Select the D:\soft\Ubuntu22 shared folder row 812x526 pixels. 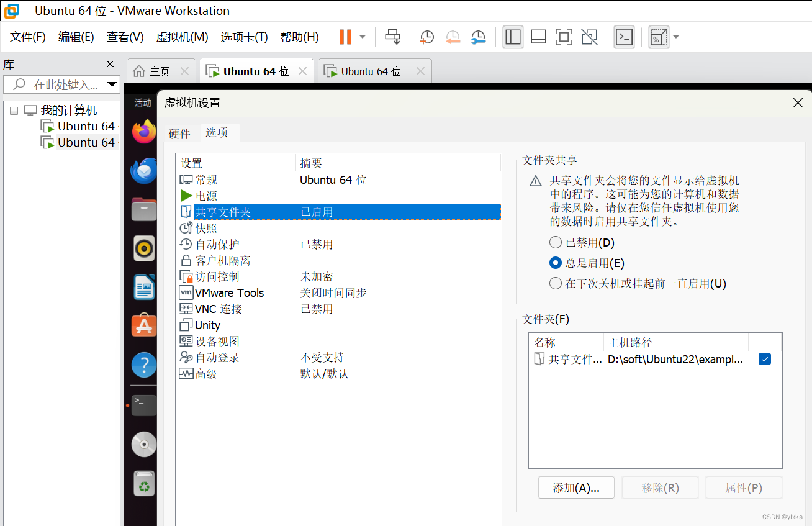coord(655,359)
